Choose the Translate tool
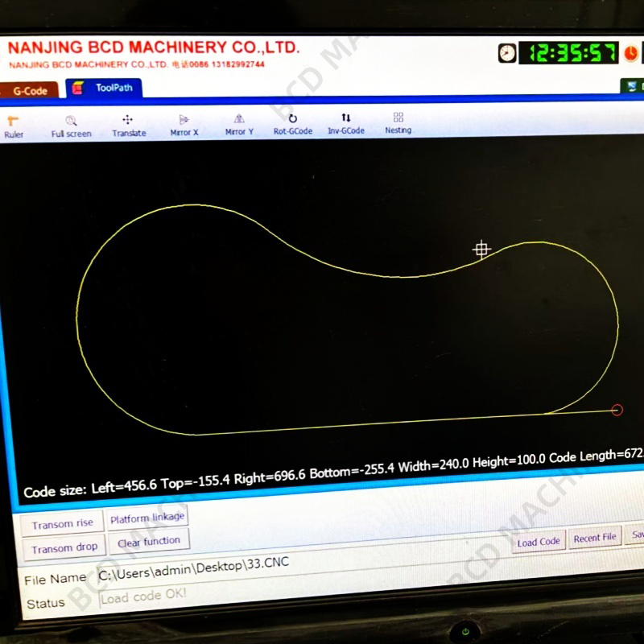Screen dimensions: 644x644 pyautogui.click(x=129, y=126)
